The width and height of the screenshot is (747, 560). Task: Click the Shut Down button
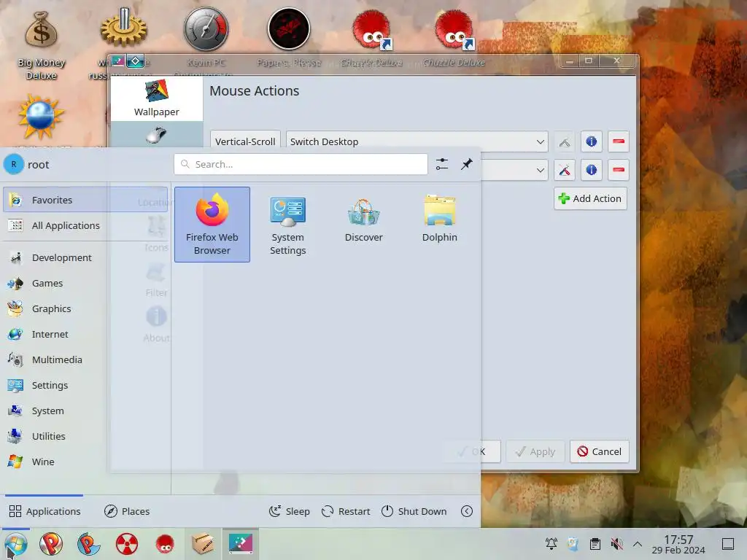pos(414,511)
